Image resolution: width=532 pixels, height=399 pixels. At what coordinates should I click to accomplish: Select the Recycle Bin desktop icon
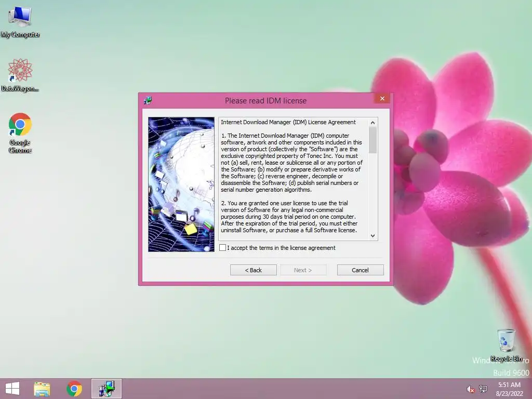pos(506,345)
